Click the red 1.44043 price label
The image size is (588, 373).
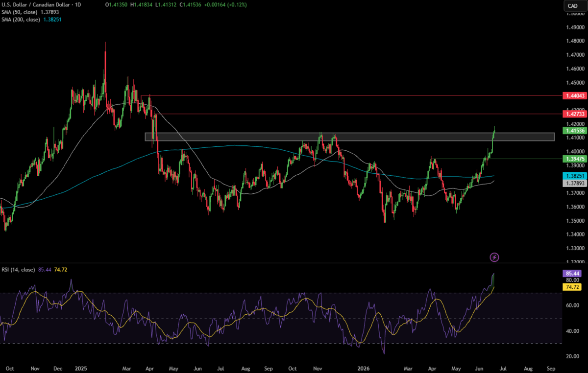tap(573, 96)
